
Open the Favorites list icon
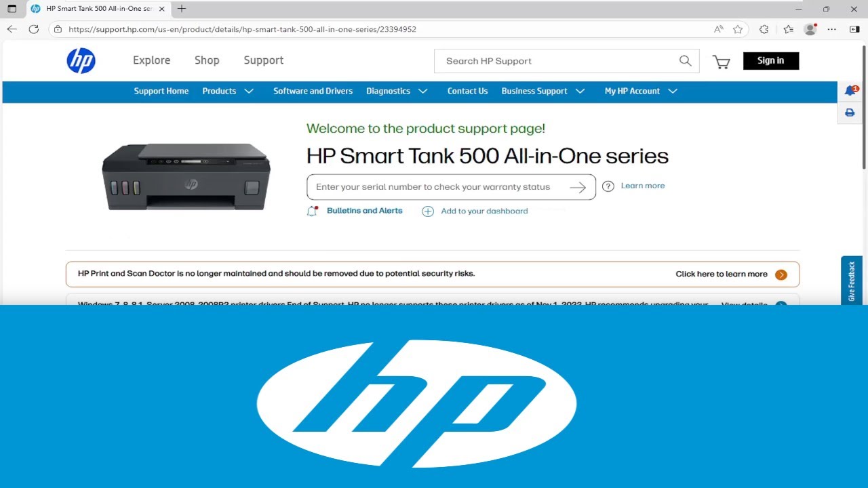coord(788,29)
